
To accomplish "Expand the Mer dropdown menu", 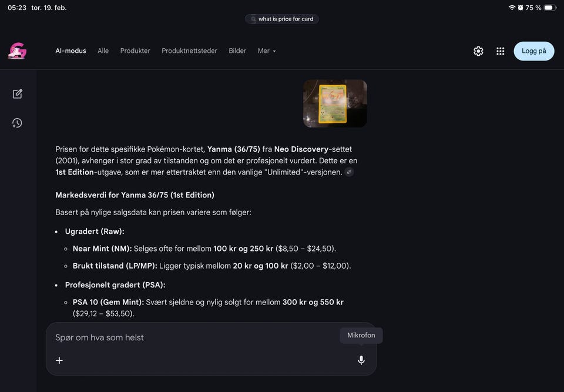I will coord(267,51).
